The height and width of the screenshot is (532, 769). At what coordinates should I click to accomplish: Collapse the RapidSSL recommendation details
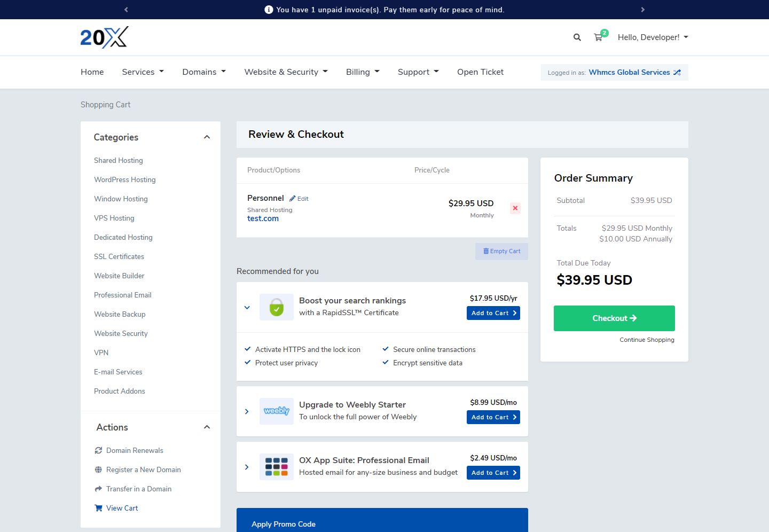tap(247, 308)
